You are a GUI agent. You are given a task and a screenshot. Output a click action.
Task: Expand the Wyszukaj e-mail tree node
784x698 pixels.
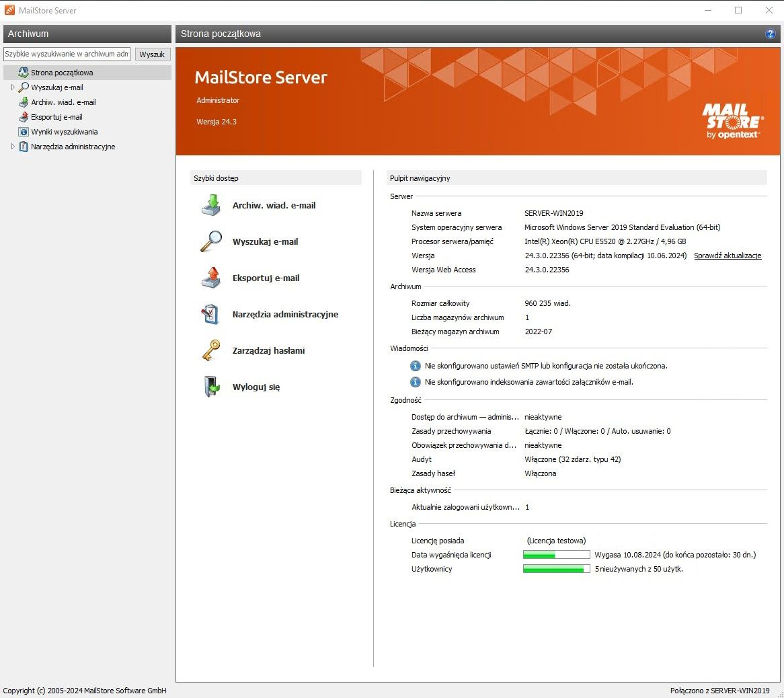[13, 87]
